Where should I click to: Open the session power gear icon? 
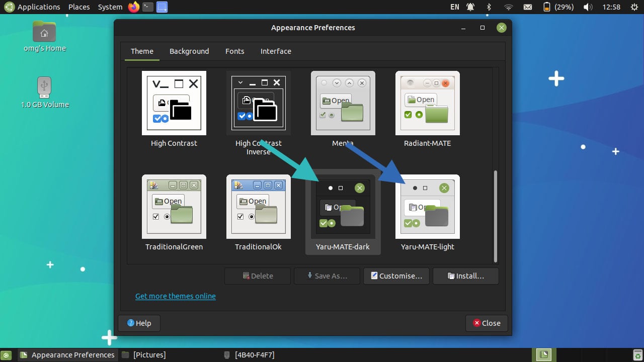point(634,7)
